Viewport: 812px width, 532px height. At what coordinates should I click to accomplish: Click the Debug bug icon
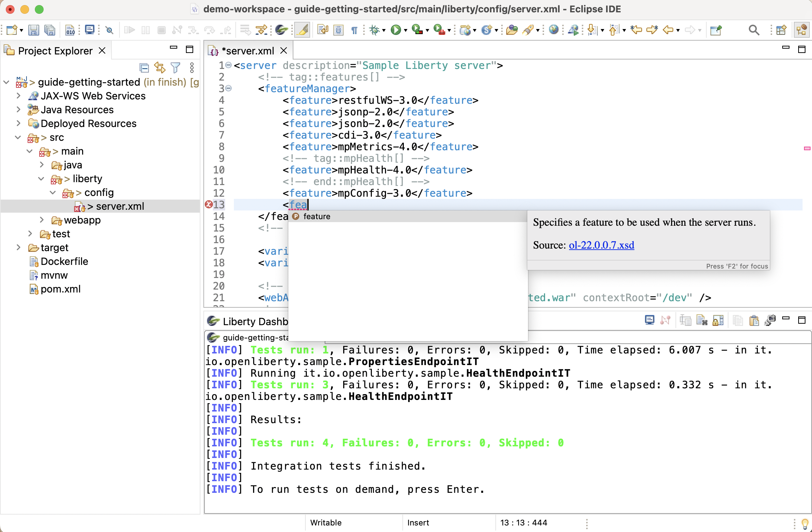[x=374, y=30]
